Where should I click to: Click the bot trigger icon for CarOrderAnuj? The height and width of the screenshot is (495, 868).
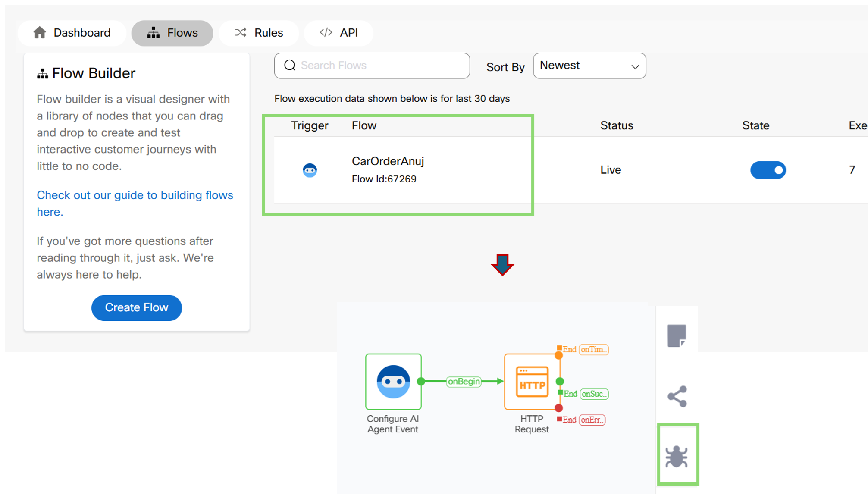[310, 170]
